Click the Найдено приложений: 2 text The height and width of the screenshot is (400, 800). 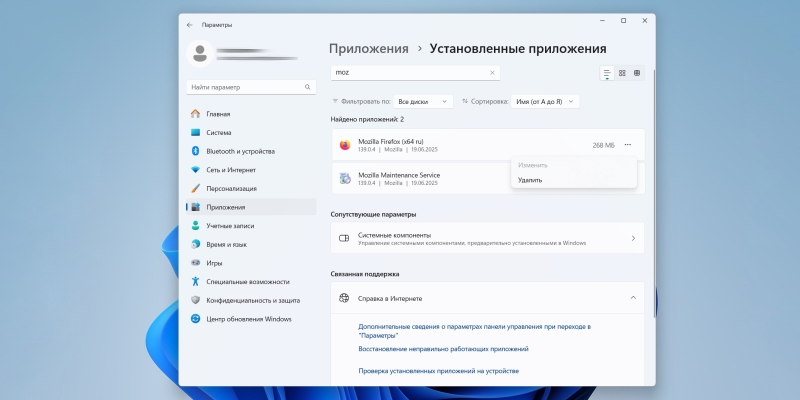point(367,119)
